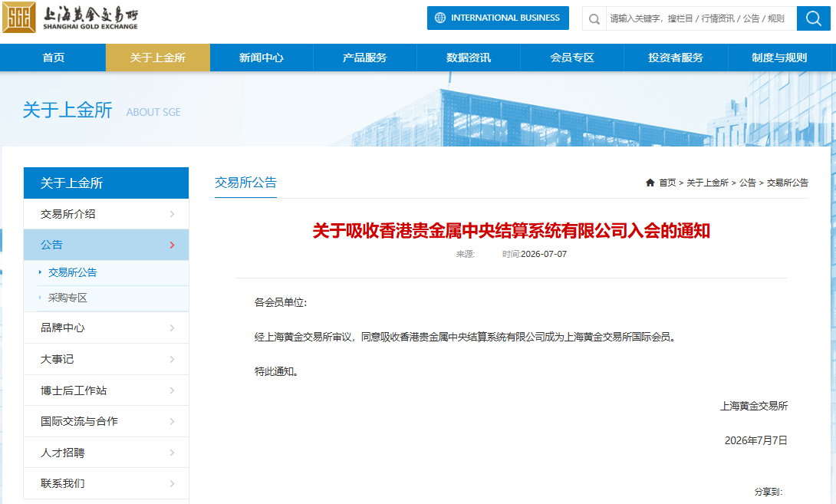Image resolution: width=836 pixels, height=504 pixels.
Task: Expand 交易所介绍 sidebar chevron
Action: click(172, 214)
